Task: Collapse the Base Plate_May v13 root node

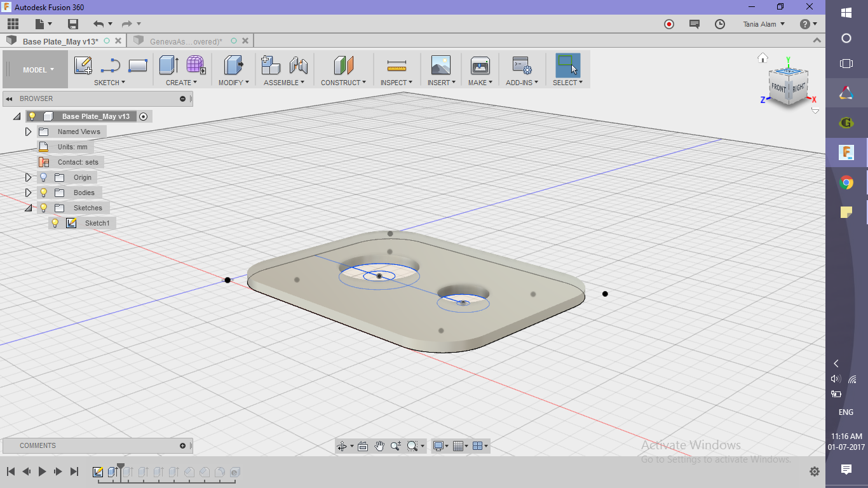Action: point(17,116)
